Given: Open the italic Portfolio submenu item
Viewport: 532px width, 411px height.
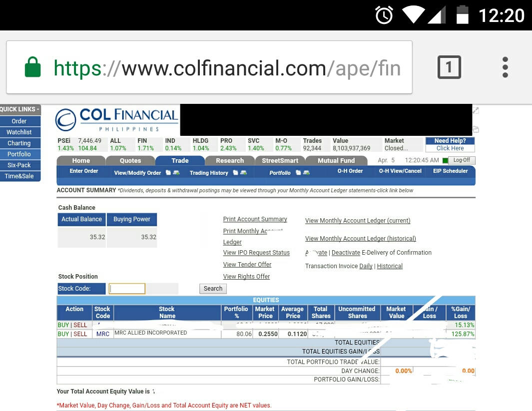Looking at the screenshot, I should pyautogui.click(x=280, y=173).
